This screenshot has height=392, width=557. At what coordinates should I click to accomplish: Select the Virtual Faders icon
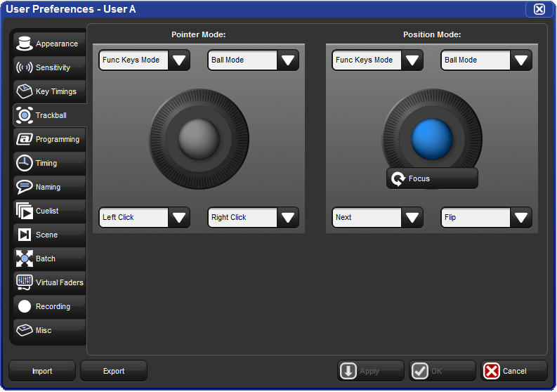[25, 282]
